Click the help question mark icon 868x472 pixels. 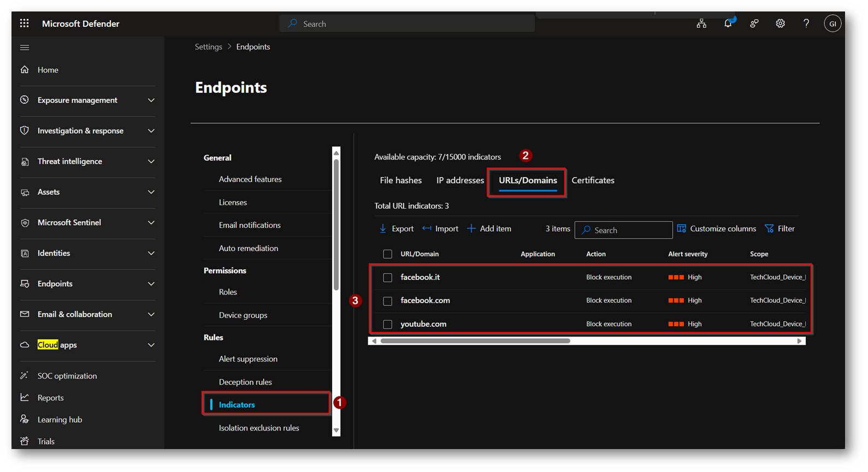[806, 23]
